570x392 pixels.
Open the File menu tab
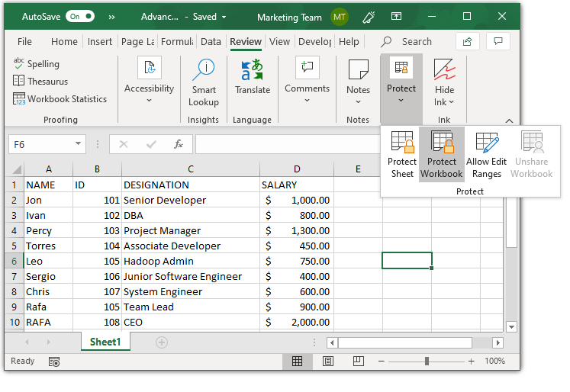[x=24, y=42]
